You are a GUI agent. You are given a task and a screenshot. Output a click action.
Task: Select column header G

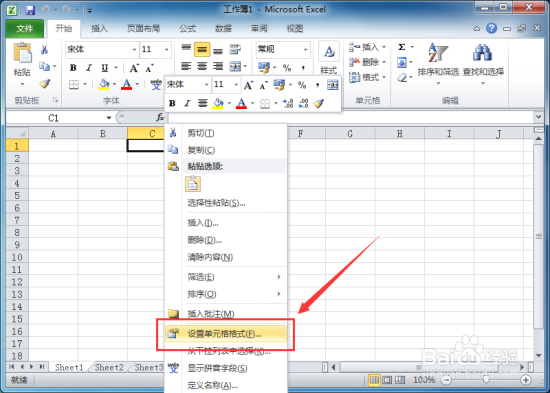tap(350, 134)
